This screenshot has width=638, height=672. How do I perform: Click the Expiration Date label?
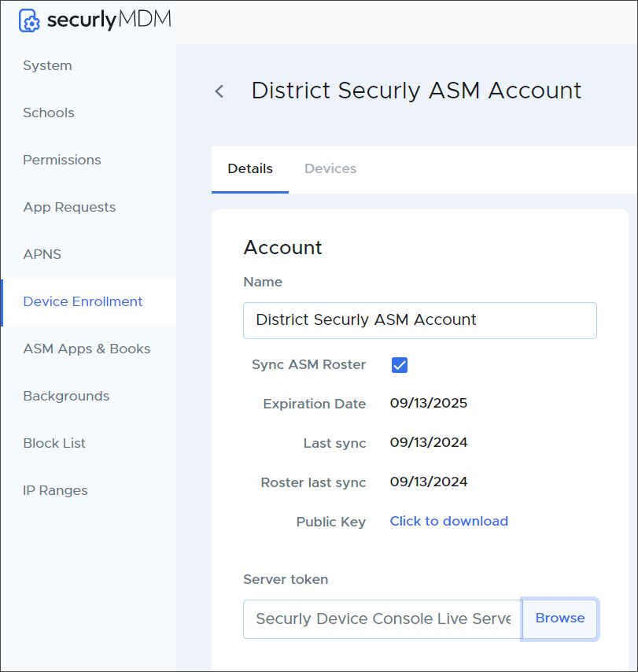click(315, 404)
